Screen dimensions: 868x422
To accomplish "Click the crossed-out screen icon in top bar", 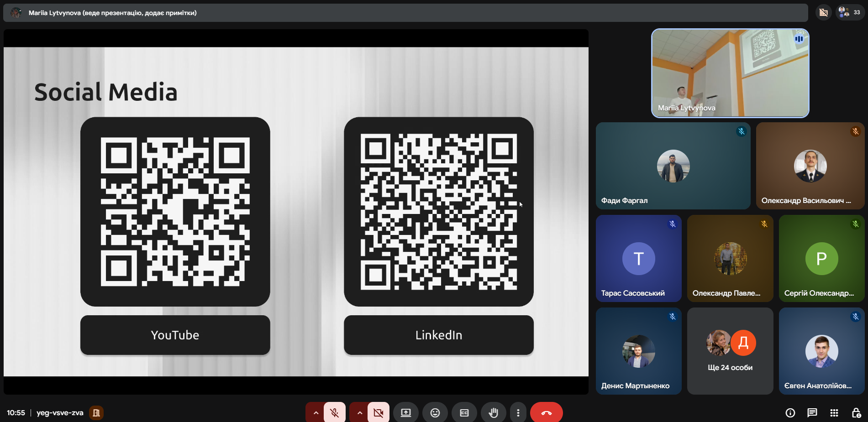I will [824, 12].
